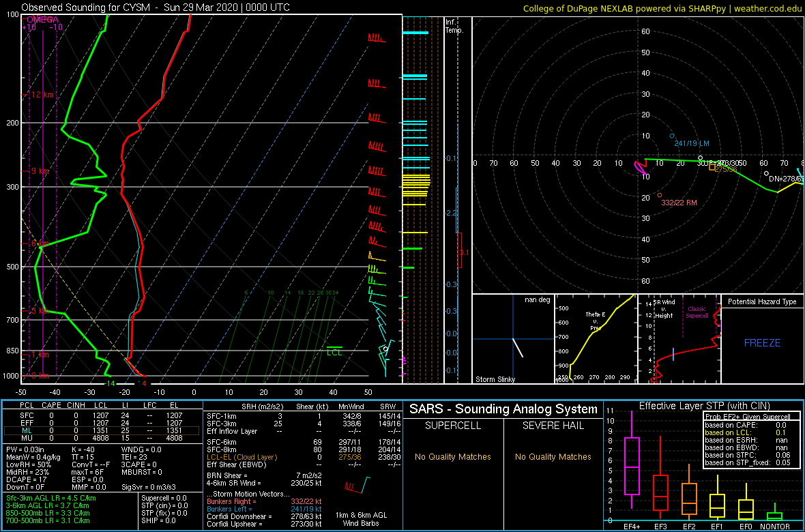Click the 'DCAPE = 17' value

tap(26, 479)
